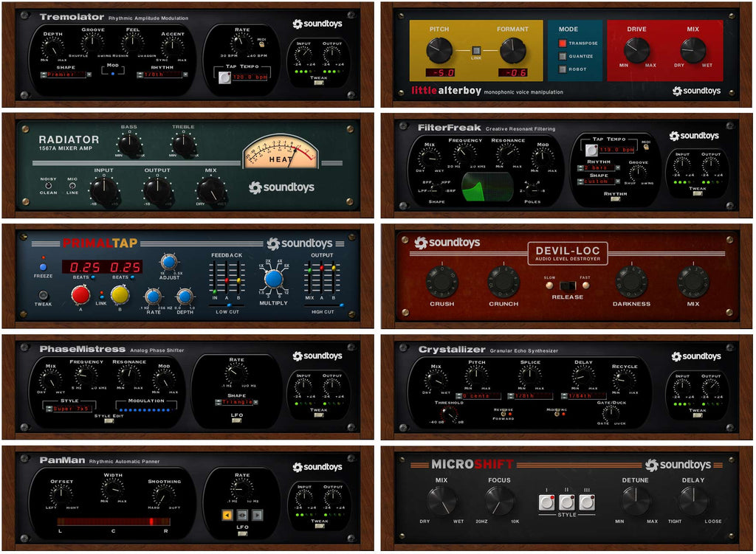Open Crystallizer's pitch selector showing 0 cents
Image resolution: width=756 pixels, height=554 pixels.
(477, 396)
